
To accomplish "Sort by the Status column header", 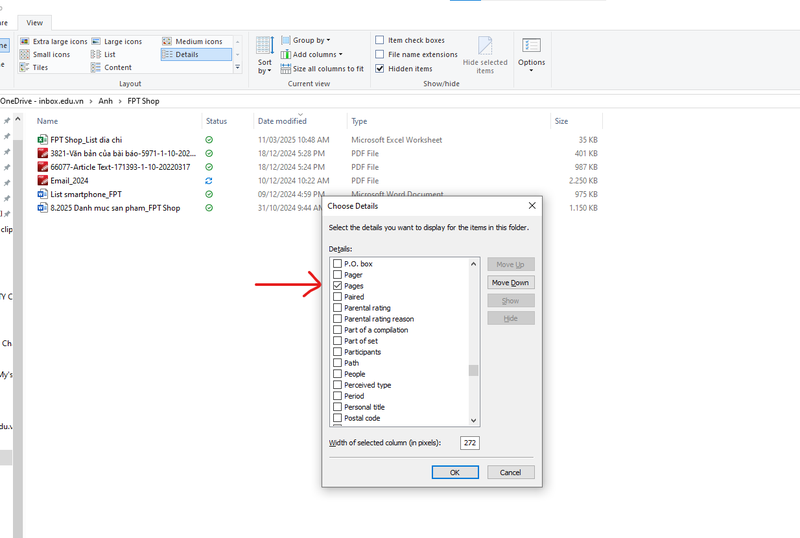I will click(216, 121).
